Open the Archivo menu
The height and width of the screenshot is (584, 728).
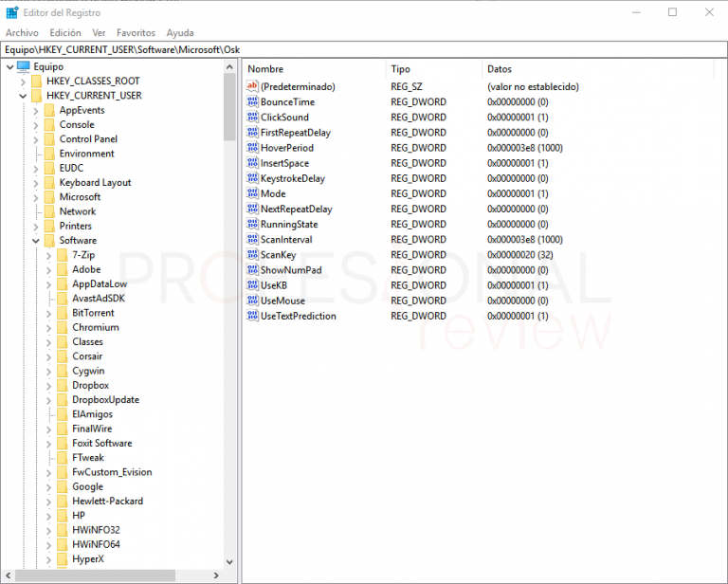pyautogui.click(x=22, y=33)
